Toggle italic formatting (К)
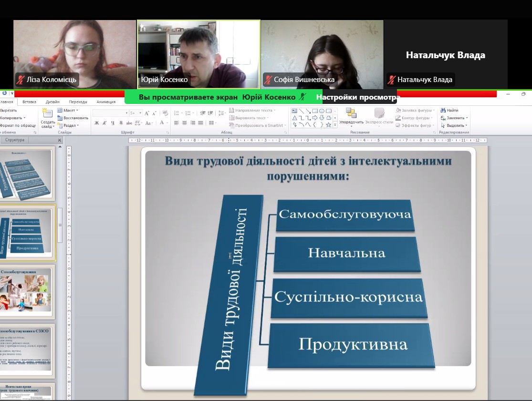This screenshot has height=401, width=532. [x=104, y=123]
